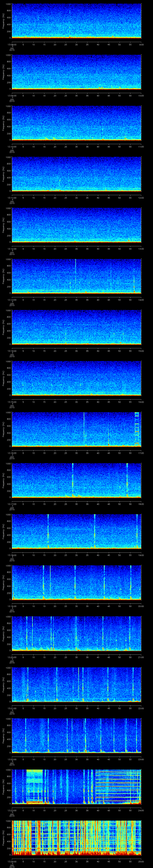Select the spectrogram panel starting at 13:09:00
The image size is (153, 868).
[77, 72]
